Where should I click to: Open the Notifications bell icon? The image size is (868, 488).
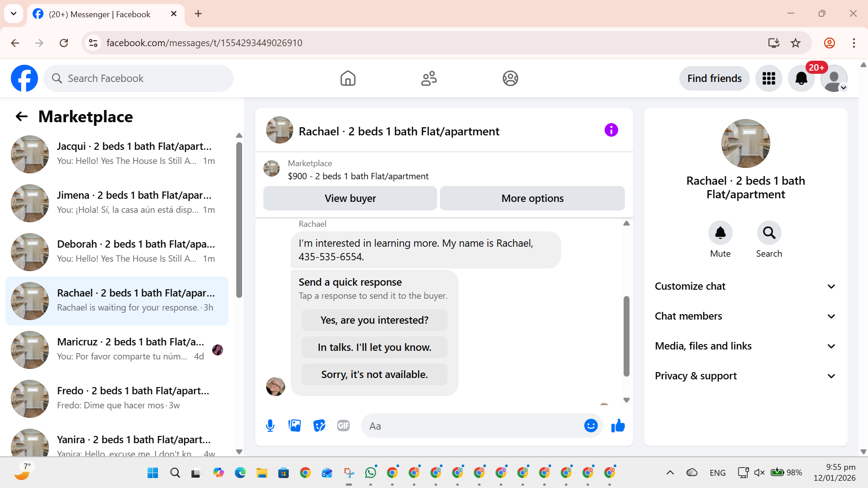(x=801, y=78)
